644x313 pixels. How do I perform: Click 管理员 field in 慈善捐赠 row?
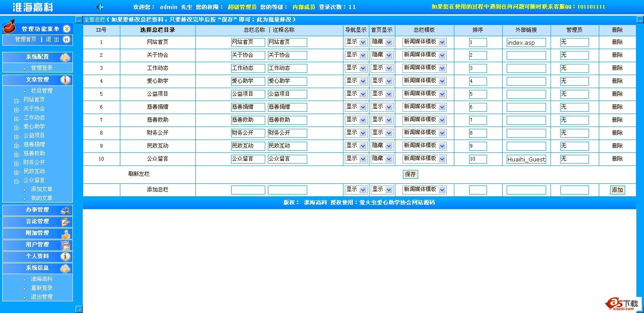pyautogui.click(x=575, y=107)
